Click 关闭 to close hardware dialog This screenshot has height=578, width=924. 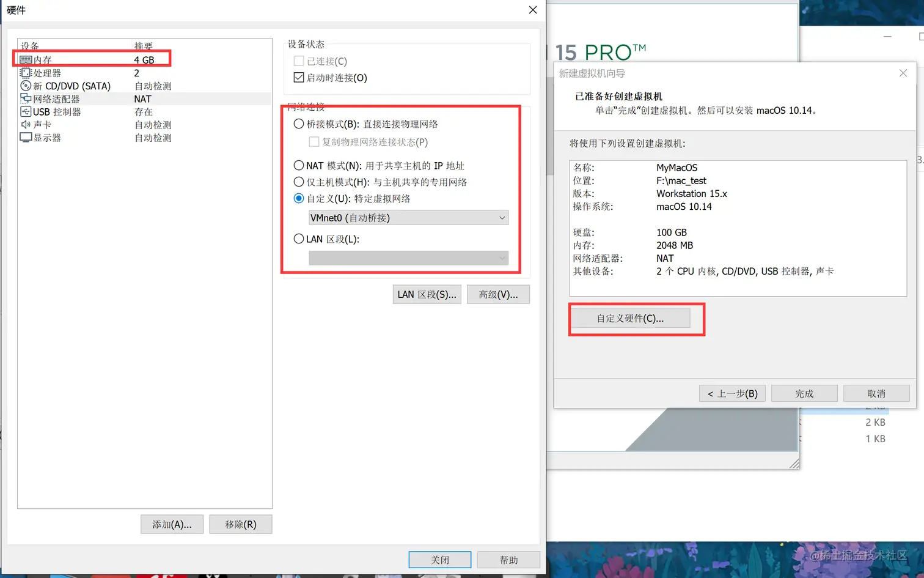coord(440,560)
